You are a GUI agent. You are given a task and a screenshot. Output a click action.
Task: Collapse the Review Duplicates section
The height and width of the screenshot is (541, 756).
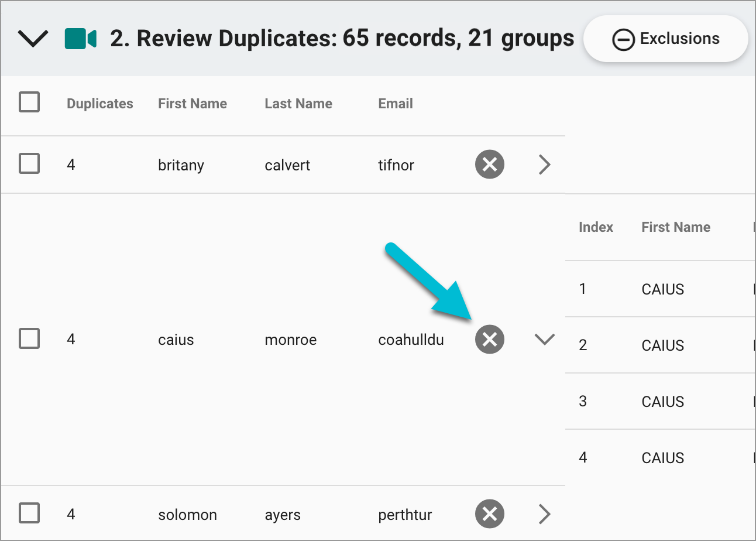click(33, 38)
